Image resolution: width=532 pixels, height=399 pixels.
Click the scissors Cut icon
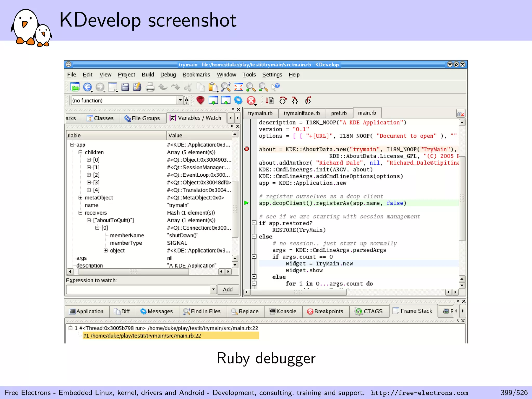(188, 87)
